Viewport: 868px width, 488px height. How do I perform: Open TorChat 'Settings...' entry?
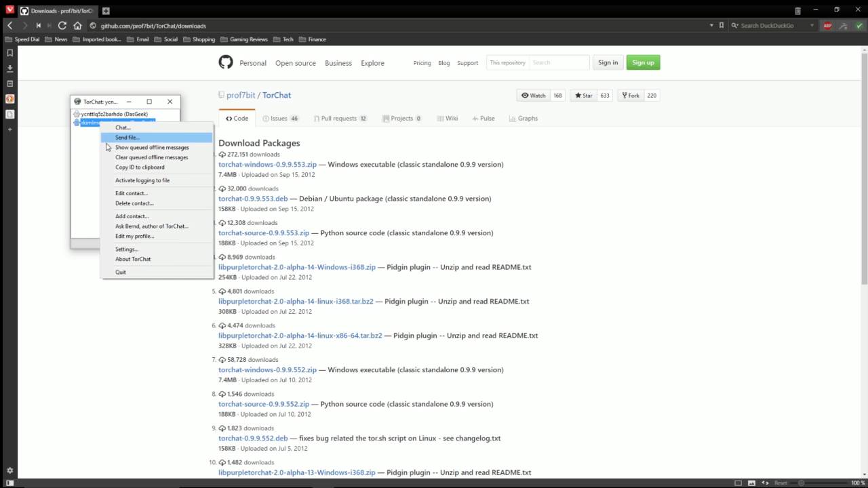point(157,249)
